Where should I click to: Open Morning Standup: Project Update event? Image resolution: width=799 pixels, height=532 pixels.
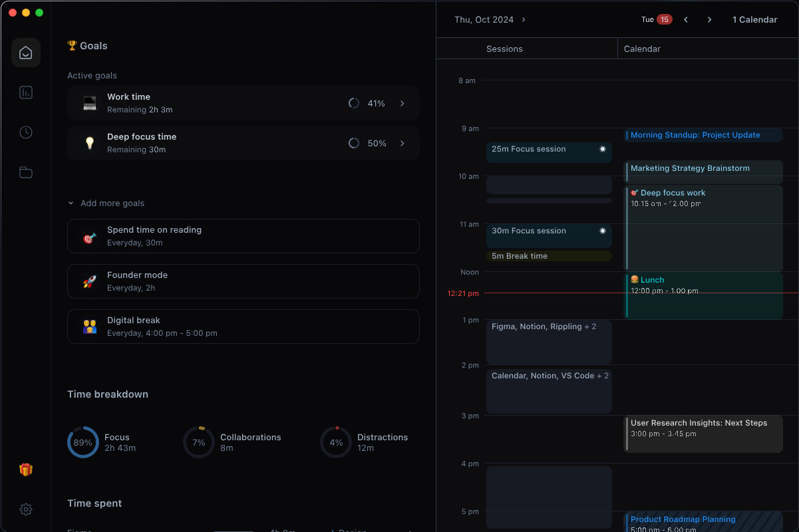coord(703,135)
